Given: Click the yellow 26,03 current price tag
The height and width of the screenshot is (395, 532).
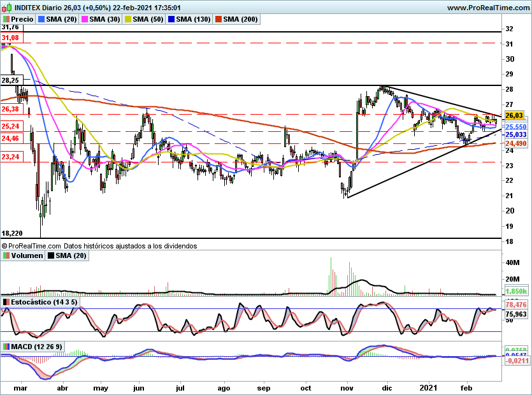Looking at the screenshot, I should pos(514,115).
